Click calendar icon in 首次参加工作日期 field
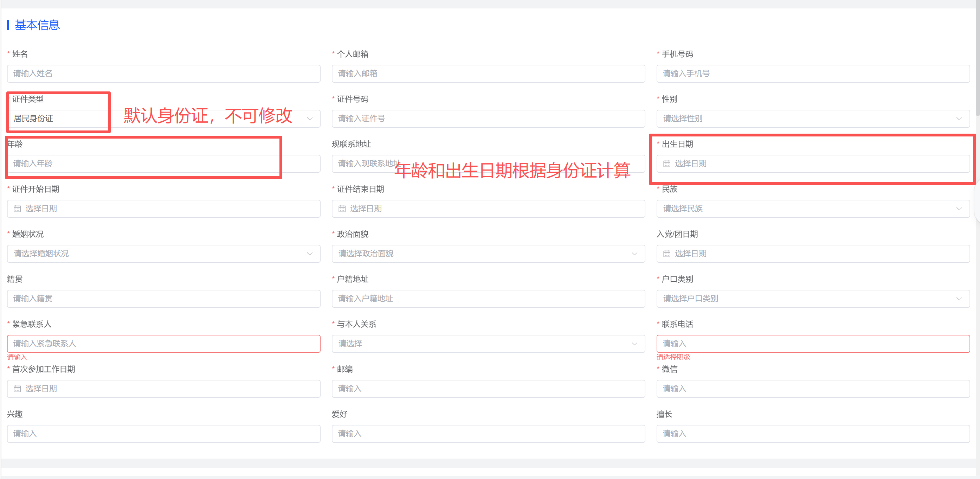Viewport: 980px width, 479px height. point(18,389)
